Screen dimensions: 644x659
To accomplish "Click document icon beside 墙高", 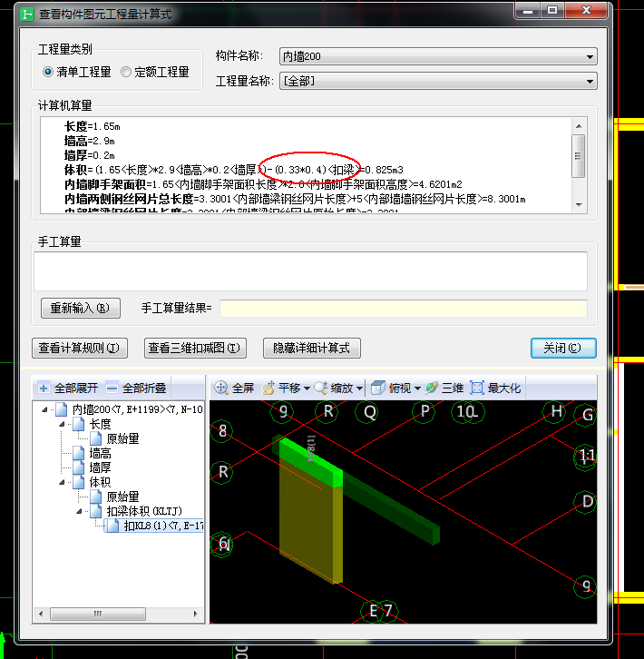I will click(x=79, y=453).
